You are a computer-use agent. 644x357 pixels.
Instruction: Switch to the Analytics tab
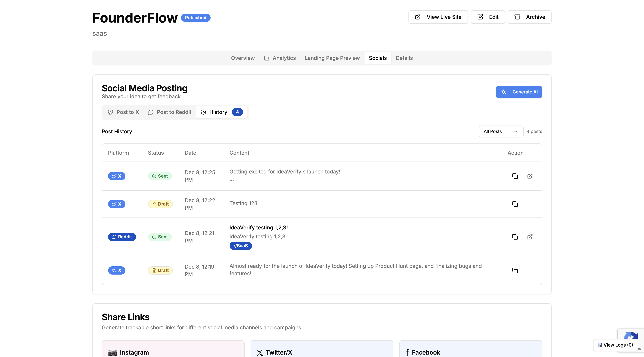tap(280, 58)
